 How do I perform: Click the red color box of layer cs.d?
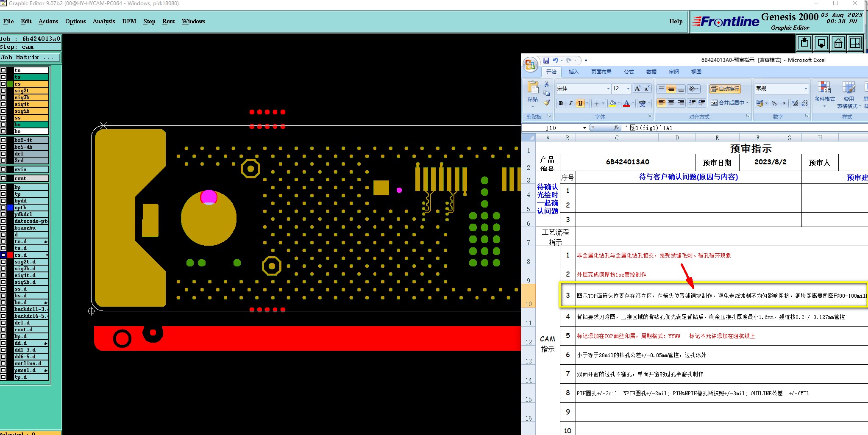tap(10, 255)
